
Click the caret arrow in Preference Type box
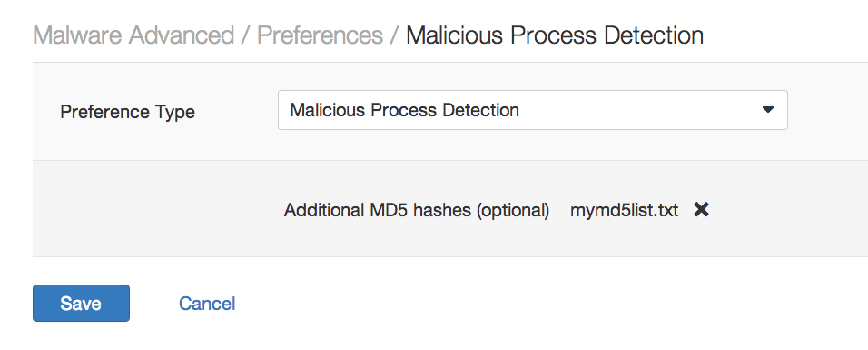click(767, 110)
